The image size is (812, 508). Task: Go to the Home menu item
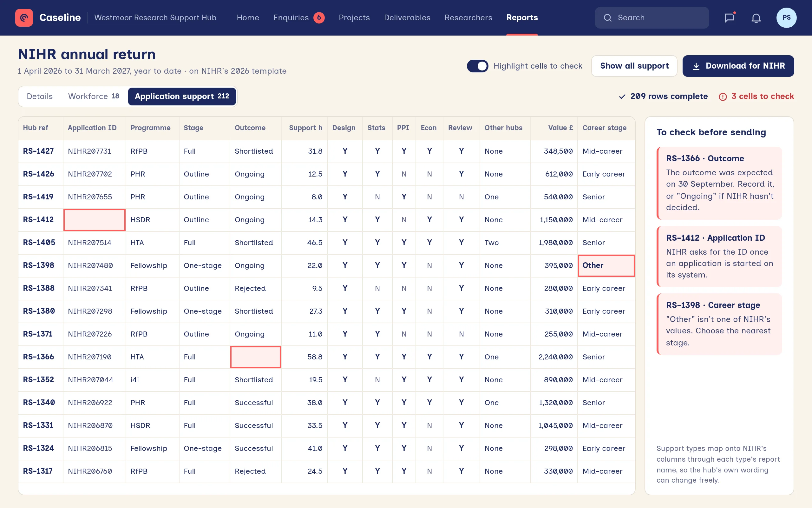coord(248,17)
